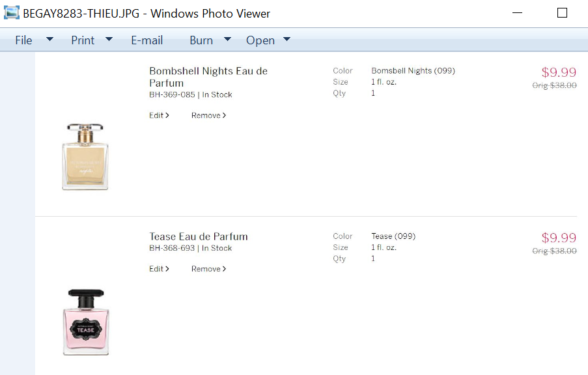Viewport: 588px width, 375px height.
Task: Click the window title BEGAY8283-THIEU.JPG
Action: tap(81, 14)
